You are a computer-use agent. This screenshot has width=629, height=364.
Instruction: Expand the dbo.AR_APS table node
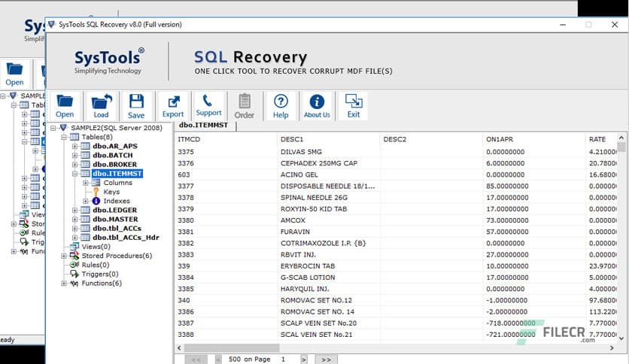pos(75,147)
